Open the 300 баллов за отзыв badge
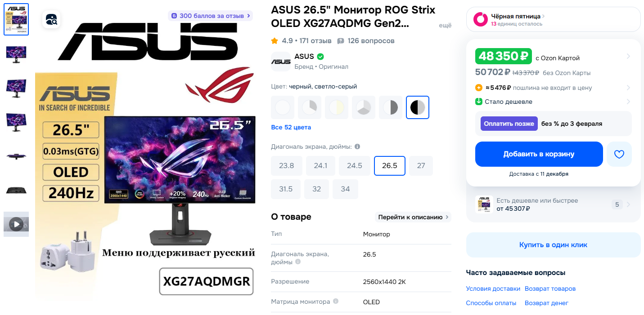 coord(211,16)
